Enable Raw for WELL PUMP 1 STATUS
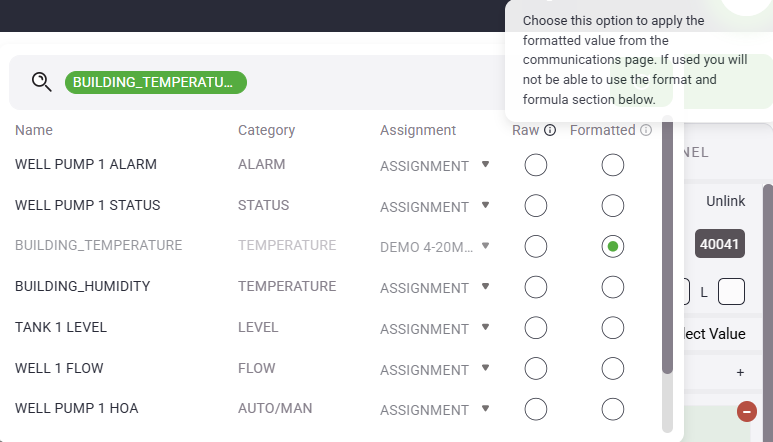Screen dimensions: 773x442 pos(536,206)
